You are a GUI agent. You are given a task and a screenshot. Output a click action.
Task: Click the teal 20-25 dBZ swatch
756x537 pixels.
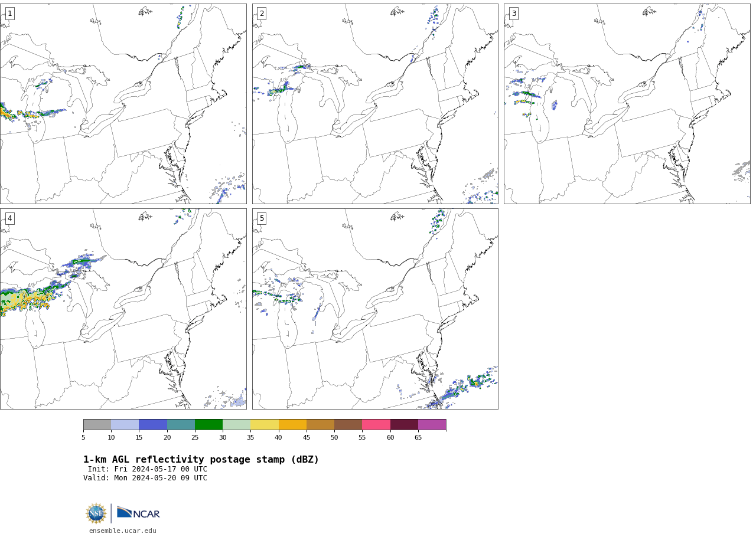(181, 425)
